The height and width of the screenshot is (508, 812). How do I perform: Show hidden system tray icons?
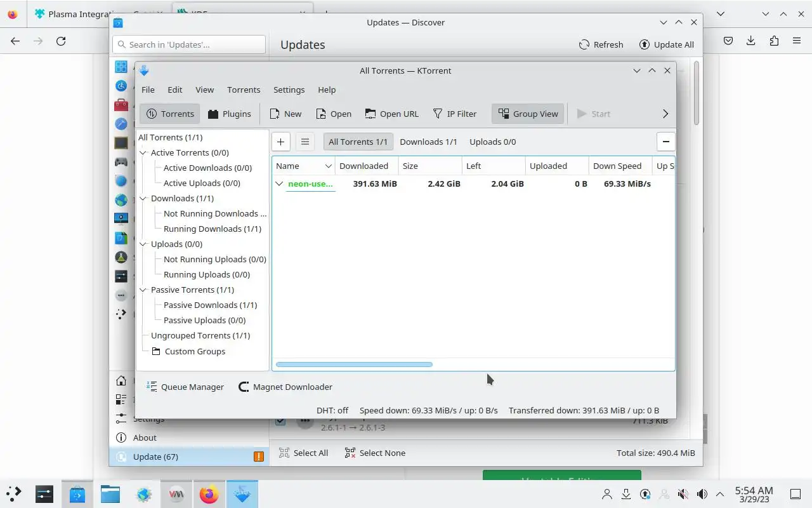click(720, 494)
